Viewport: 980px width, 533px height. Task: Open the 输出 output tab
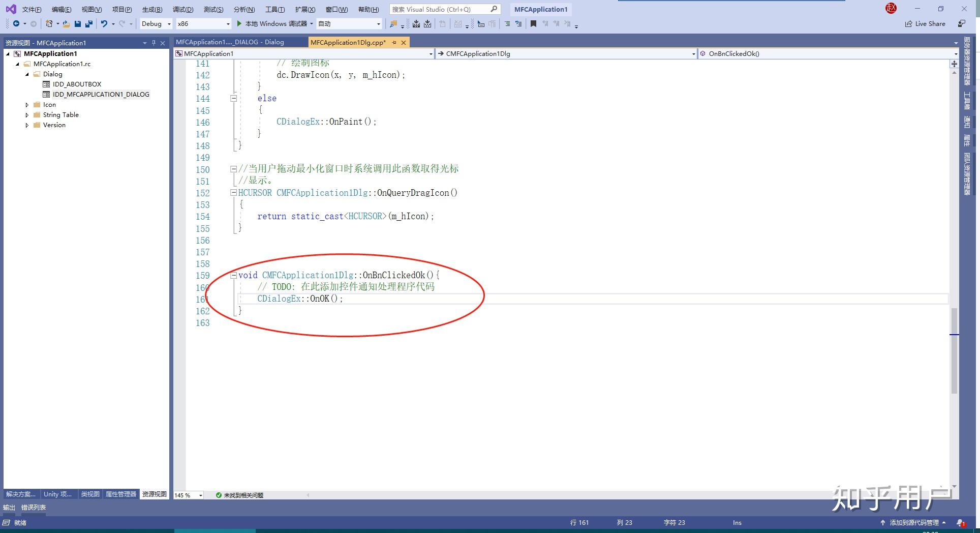point(9,507)
